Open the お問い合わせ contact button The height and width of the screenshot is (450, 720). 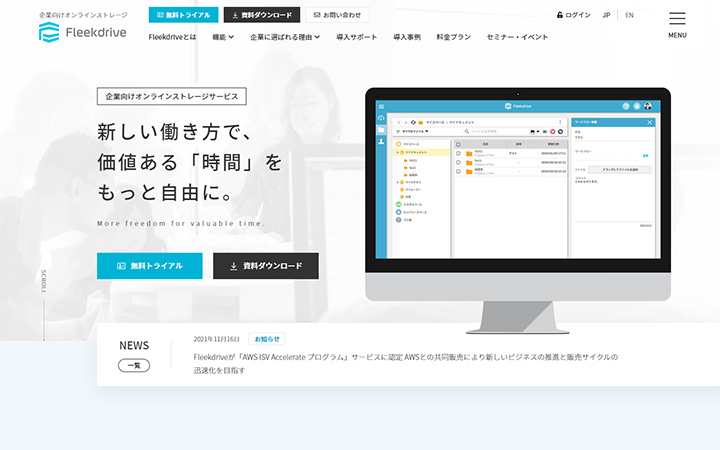coord(337,15)
